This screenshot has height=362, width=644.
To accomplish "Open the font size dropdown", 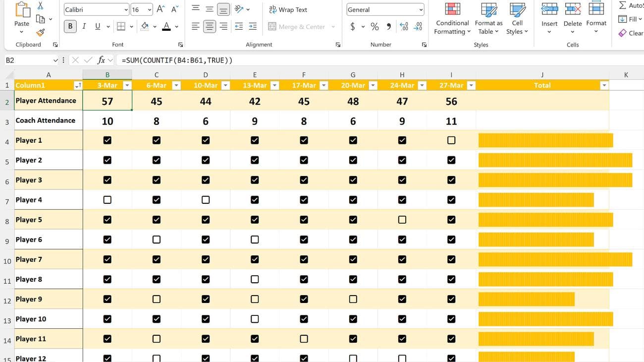I will (x=150, y=9).
